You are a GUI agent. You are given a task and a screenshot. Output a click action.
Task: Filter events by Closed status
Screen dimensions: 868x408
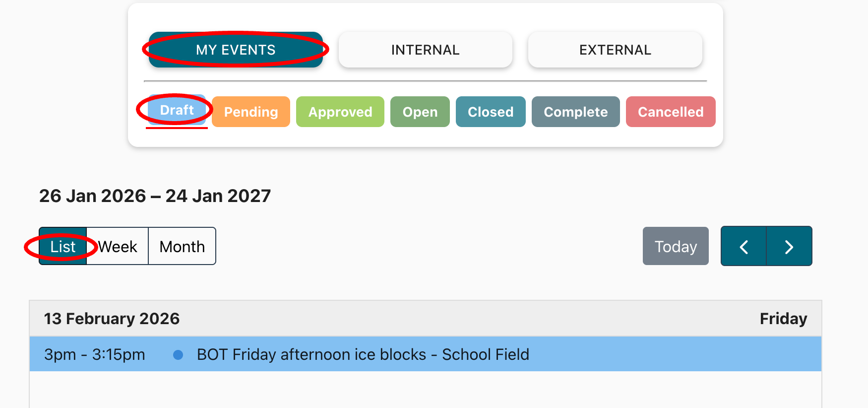click(490, 112)
